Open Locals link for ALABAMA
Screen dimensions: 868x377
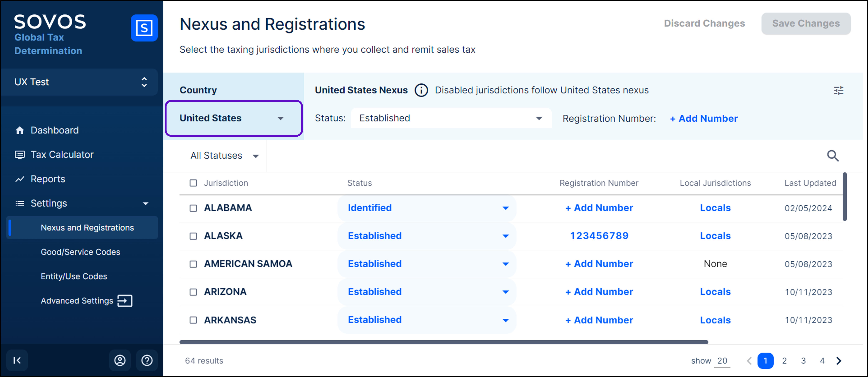click(x=715, y=208)
